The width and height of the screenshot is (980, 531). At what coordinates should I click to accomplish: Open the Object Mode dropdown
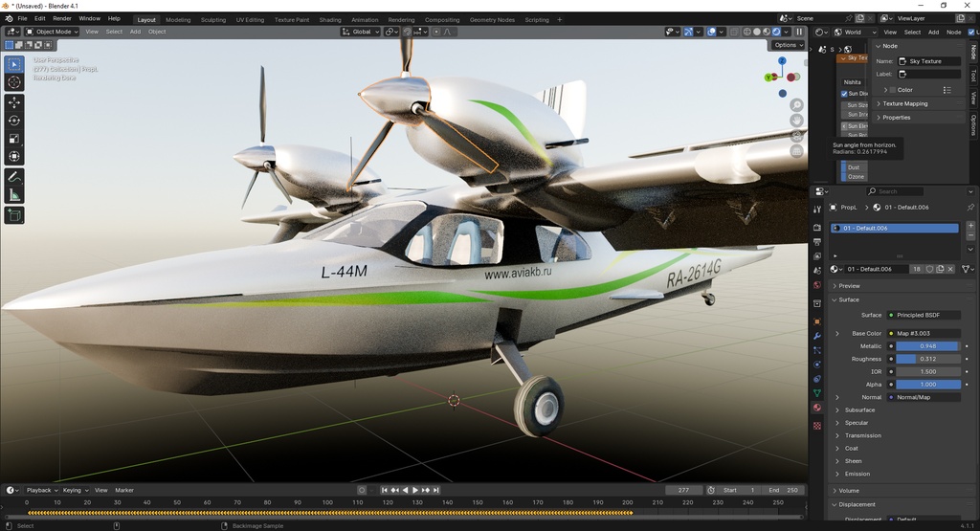(52, 32)
